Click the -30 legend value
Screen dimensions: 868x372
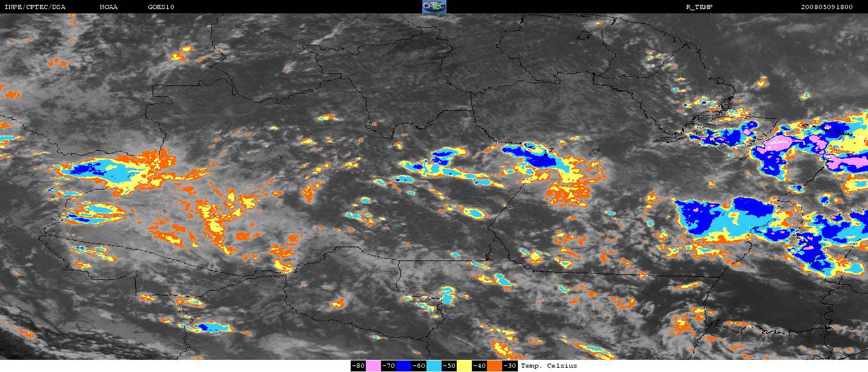coord(509,366)
